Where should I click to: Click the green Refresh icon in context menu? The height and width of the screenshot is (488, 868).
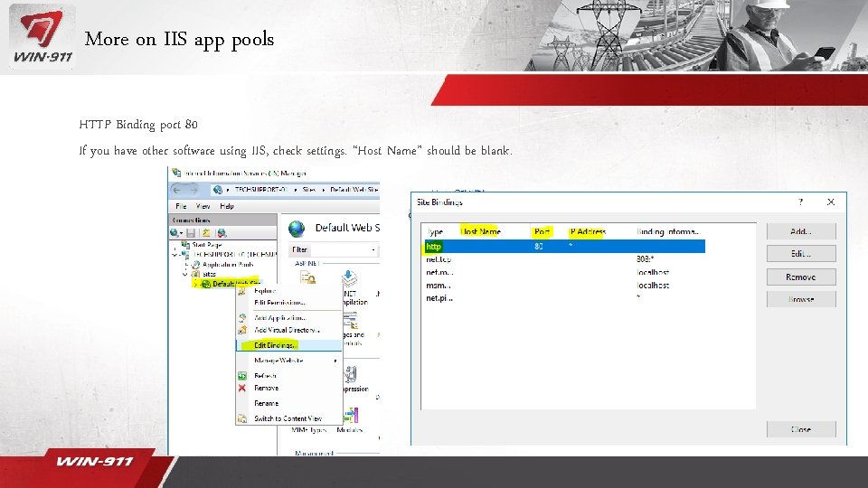[x=242, y=376]
